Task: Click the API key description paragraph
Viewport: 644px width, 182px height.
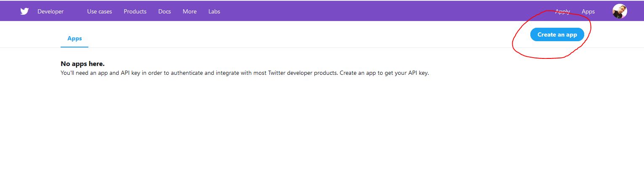Action: click(x=245, y=73)
